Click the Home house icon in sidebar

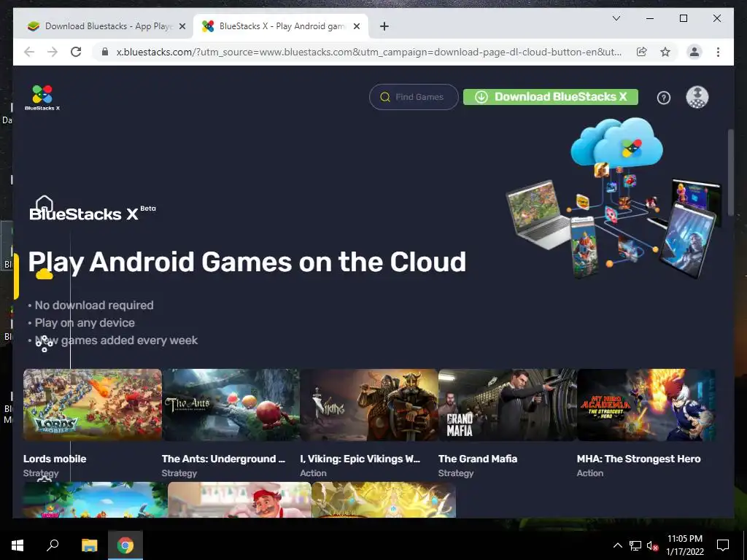pyautogui.click(x=44, y=203)
